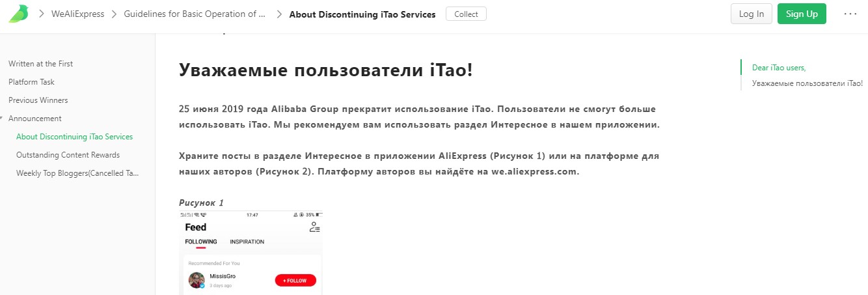The width and height of the screenshot is (868, 295).
Task: Click the green bird logo
Action: [19, 14]
